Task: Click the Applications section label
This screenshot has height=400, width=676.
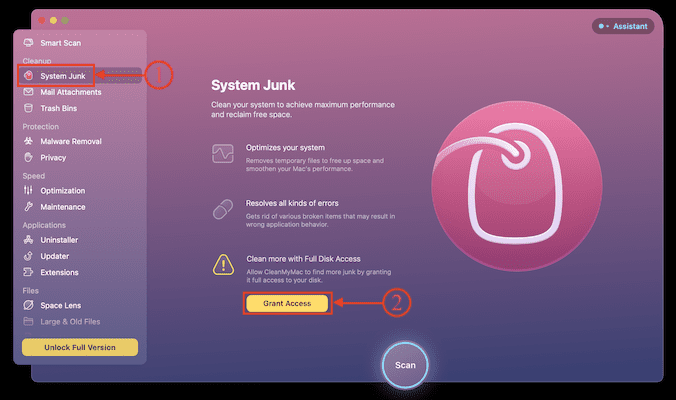Action: click(x=44, y=225)
